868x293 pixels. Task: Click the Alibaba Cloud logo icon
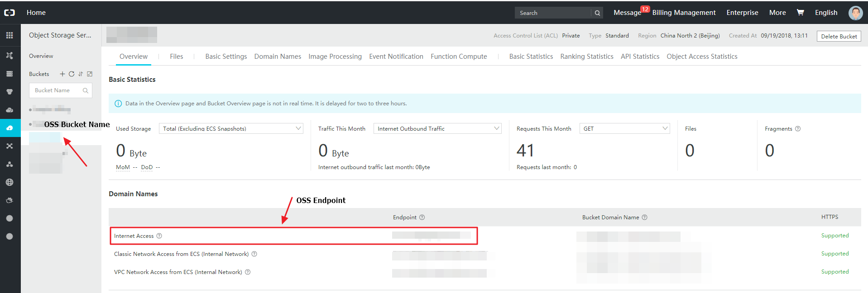coord(10,13)
